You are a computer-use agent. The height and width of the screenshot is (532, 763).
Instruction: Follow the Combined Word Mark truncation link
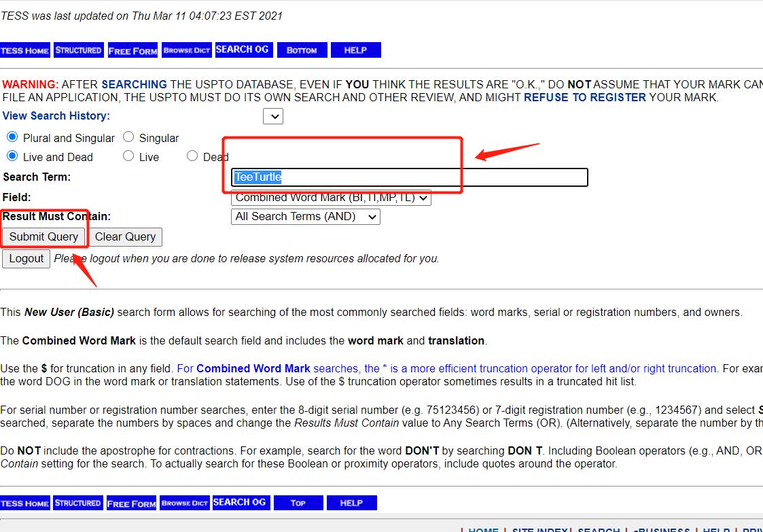pyautogui.click(x=446, y=368)
